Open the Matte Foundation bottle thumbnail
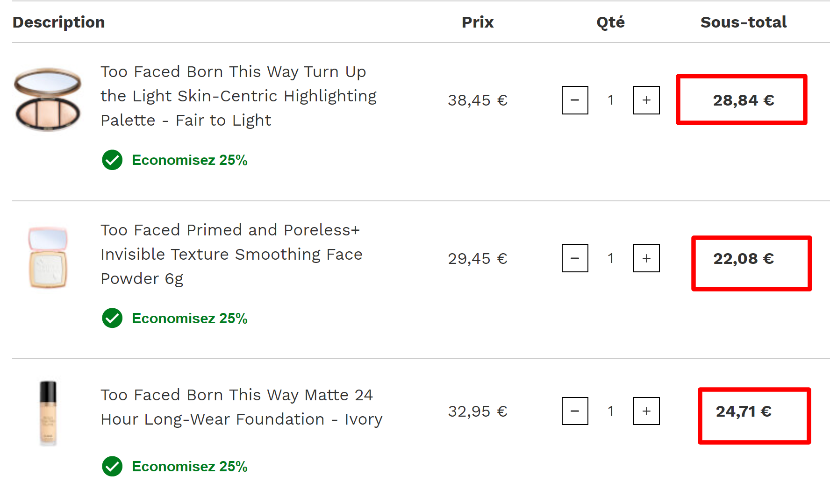Image resolution: width=830 pixels, height=504 pixels. (48, 413)
